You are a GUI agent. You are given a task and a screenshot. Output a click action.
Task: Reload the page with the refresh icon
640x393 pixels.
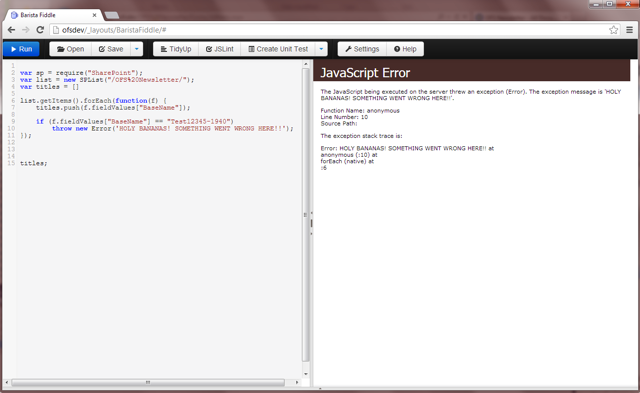coord(40,30)
